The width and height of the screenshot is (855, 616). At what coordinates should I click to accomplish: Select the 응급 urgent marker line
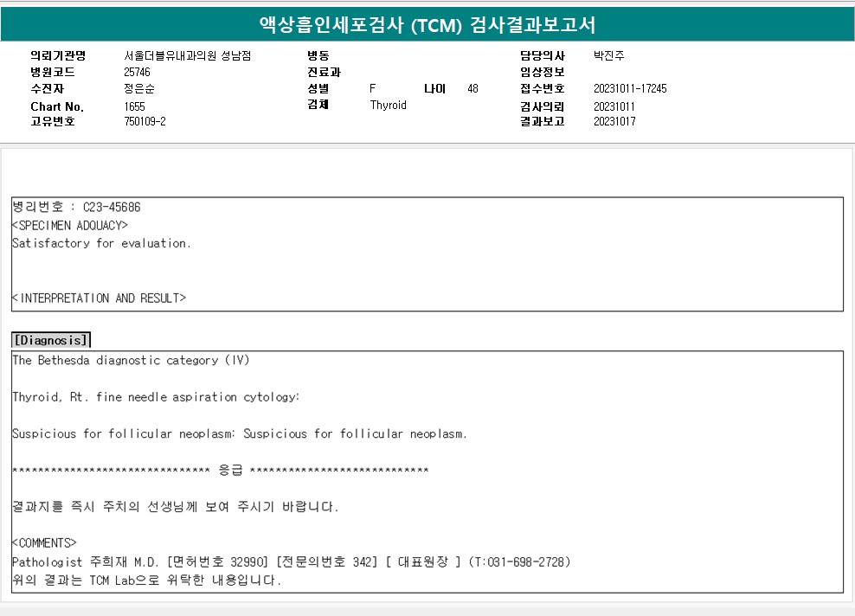coord(221,470)
